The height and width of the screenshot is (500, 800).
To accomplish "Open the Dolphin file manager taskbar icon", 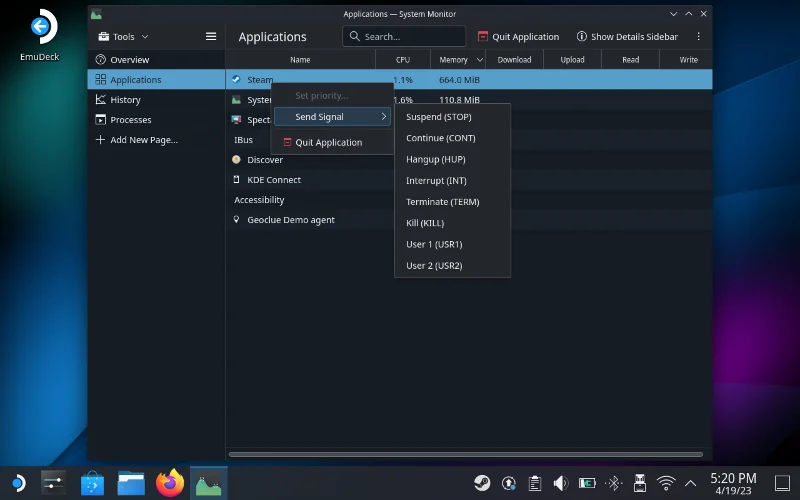I will pos(131,483).
